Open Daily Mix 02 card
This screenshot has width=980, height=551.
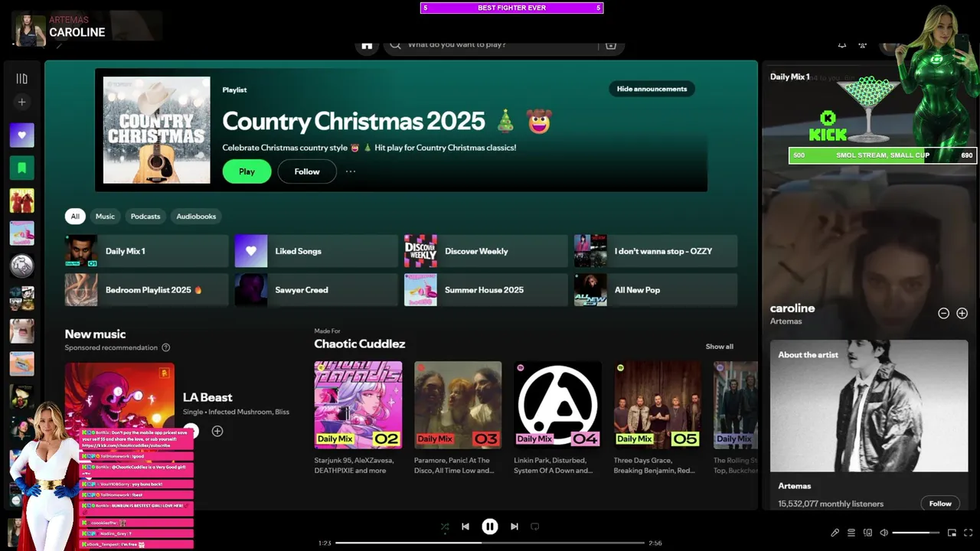coord(358,418)
